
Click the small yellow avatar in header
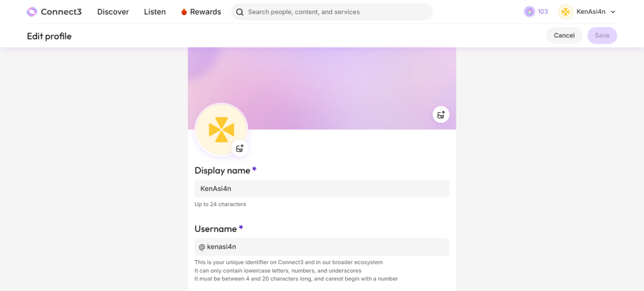click(x=565, y=12)
